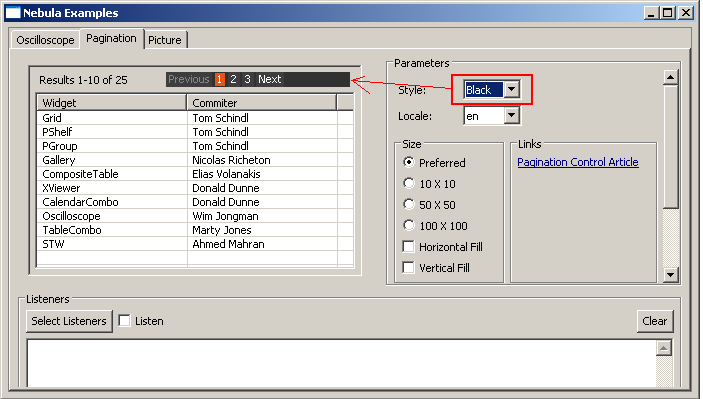Click the Ahmed Mahran cell

(262, 244)
